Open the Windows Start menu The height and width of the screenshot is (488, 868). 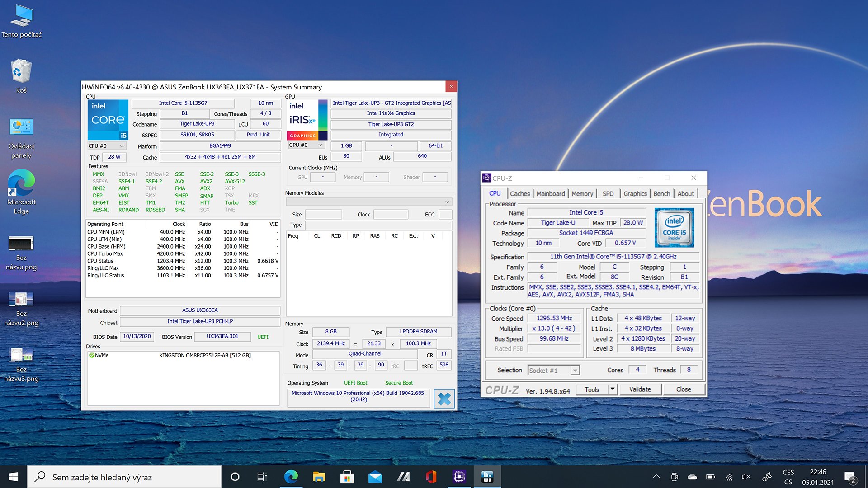click(x=14, y=477)
